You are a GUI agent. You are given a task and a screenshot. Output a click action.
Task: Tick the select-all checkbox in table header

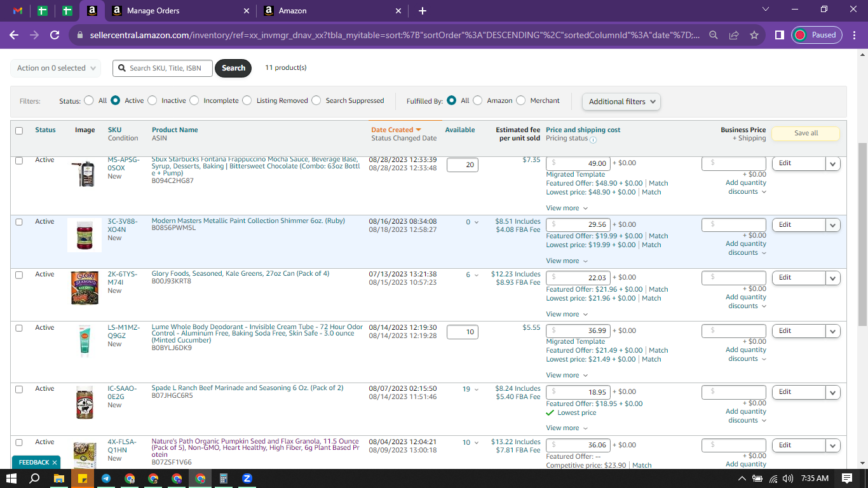pyautogui.click(x=19, y=130)
